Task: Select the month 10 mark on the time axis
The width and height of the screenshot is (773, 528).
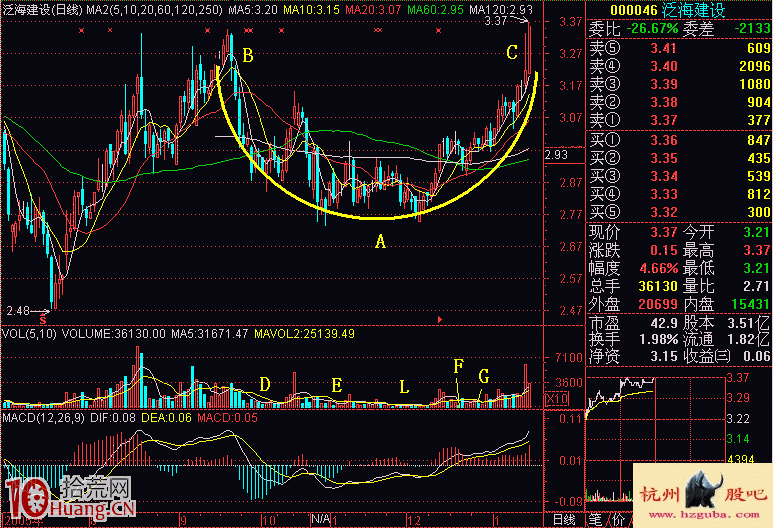Action: pyautogui.click(x=269, y=520)
